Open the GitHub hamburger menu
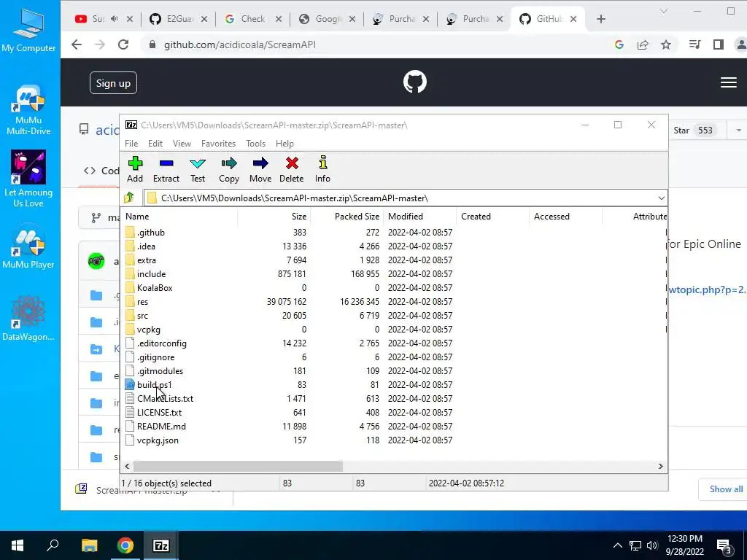Screen dimensions: 747x560 (729, 82)
